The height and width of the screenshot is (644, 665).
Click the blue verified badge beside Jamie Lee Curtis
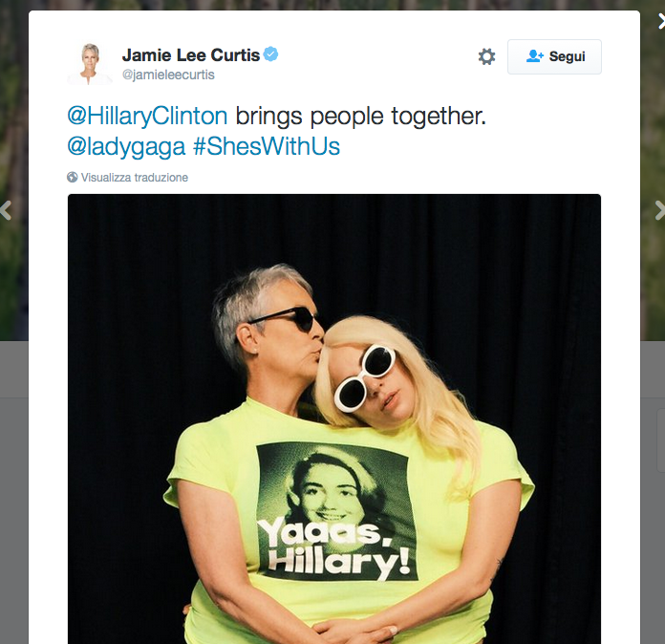click(270, 54)
